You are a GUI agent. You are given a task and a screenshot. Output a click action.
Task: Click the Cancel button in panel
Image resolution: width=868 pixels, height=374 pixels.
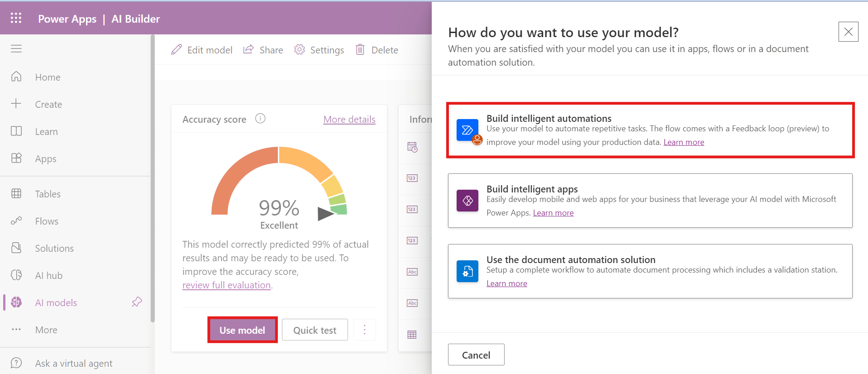click(476, 355)
